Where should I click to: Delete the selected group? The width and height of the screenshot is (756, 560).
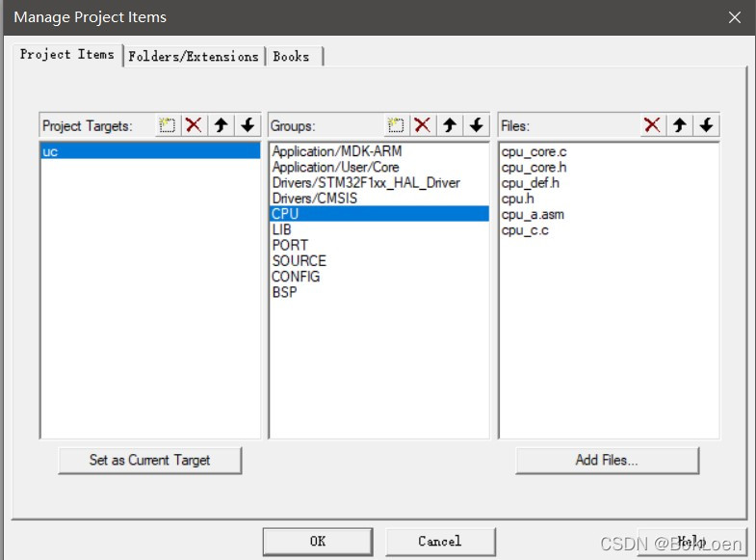[423, 125]
